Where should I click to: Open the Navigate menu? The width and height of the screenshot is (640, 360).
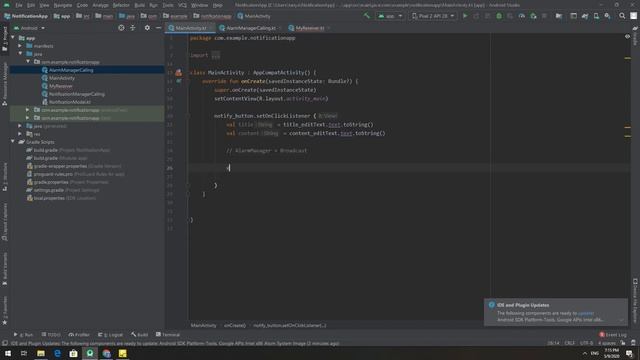pos(63,5)
